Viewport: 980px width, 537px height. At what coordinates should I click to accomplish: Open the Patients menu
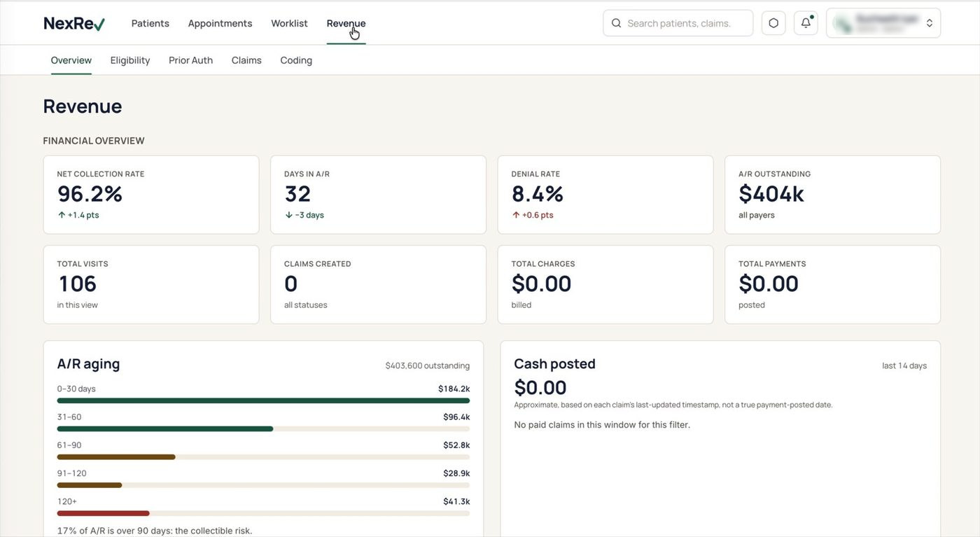150,23
